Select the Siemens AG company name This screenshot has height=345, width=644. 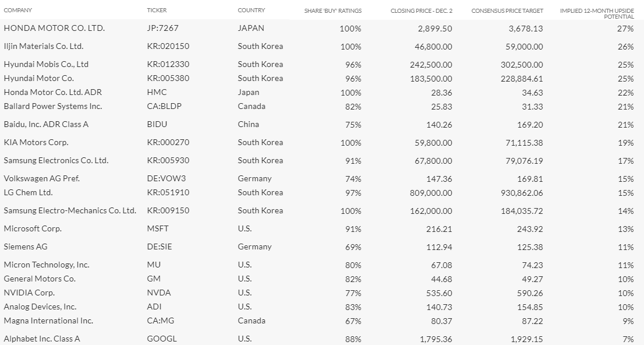(26, 247)
